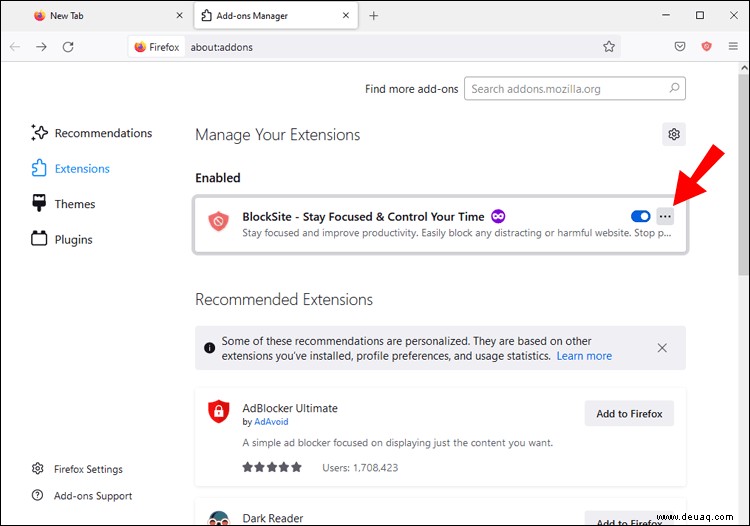Click the BlockSite red shield extension icon
The image size is (750, 526).
tap(218, 221)
